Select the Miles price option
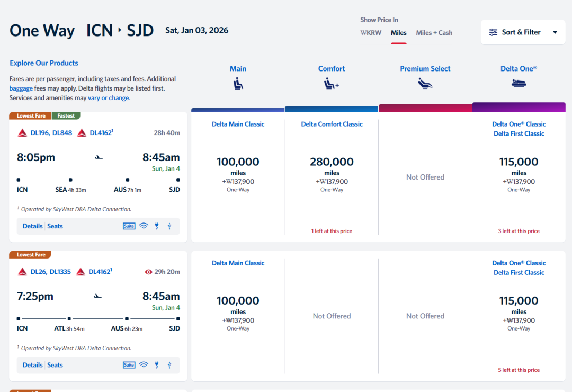 (x=398, y=33)
